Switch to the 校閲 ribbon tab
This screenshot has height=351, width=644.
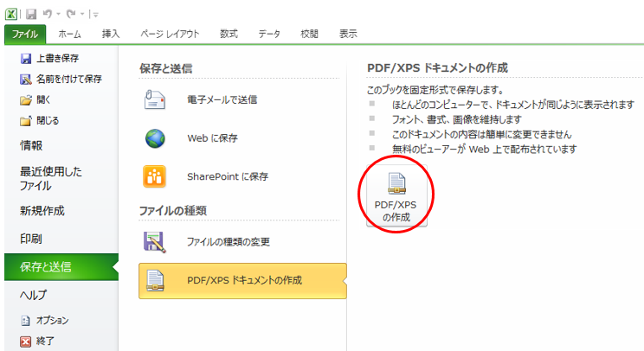point(309,34)
